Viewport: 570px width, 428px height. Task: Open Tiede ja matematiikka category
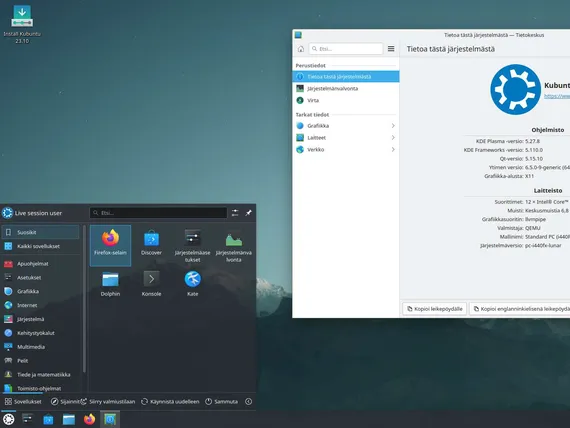tap(40, 374)
